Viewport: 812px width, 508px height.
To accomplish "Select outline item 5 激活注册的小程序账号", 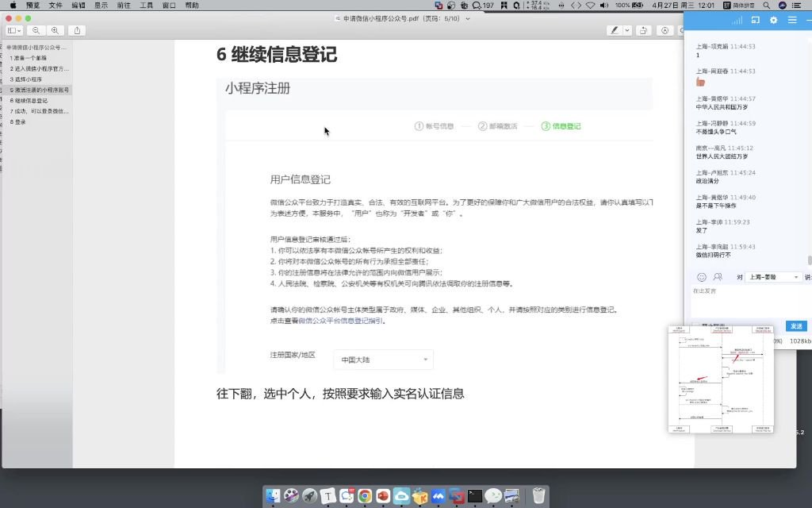I will coord(40,90).
